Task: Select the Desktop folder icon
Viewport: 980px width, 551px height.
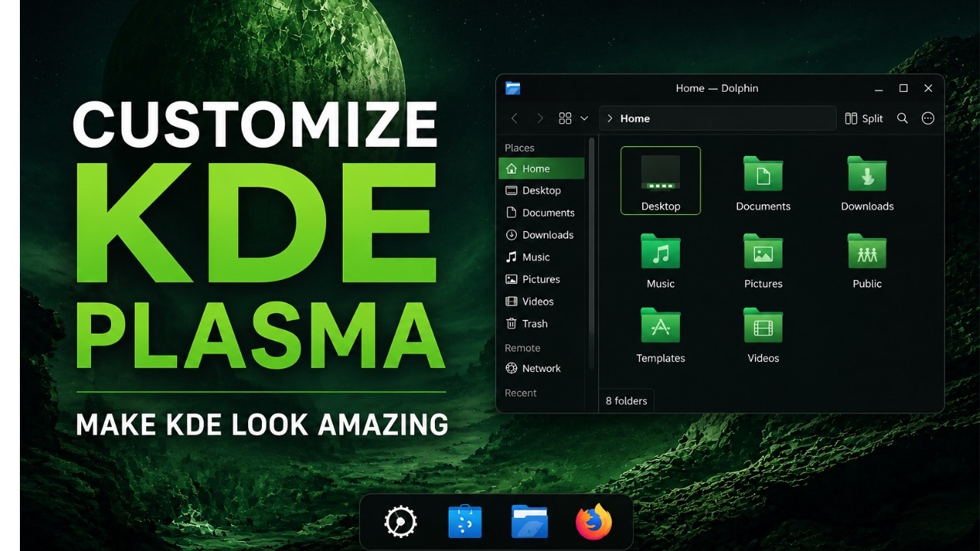Action: click(660, 181)
